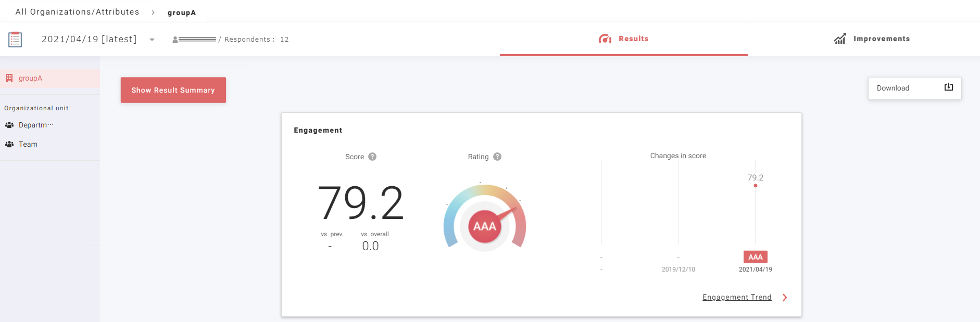This screenshot has width=980, height=322.
Task: Select the 2021/04/19 [latest] date selector
Action: (x=89, y=40)
